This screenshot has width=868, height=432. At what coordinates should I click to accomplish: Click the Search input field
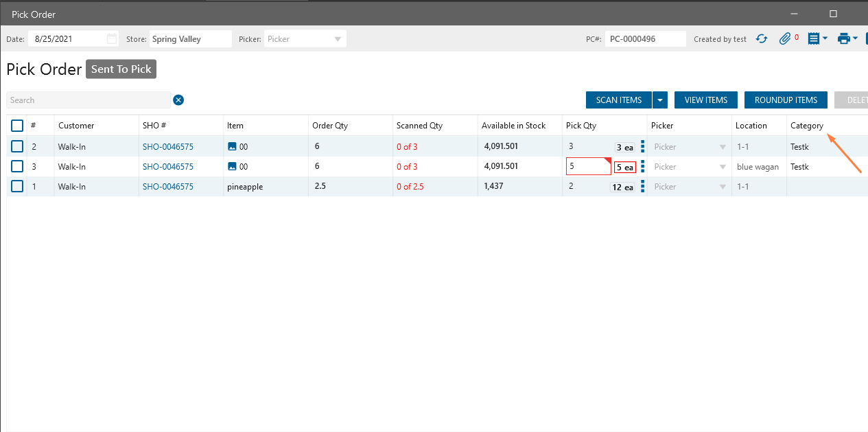pyautogui.click(x=89, y=100)
